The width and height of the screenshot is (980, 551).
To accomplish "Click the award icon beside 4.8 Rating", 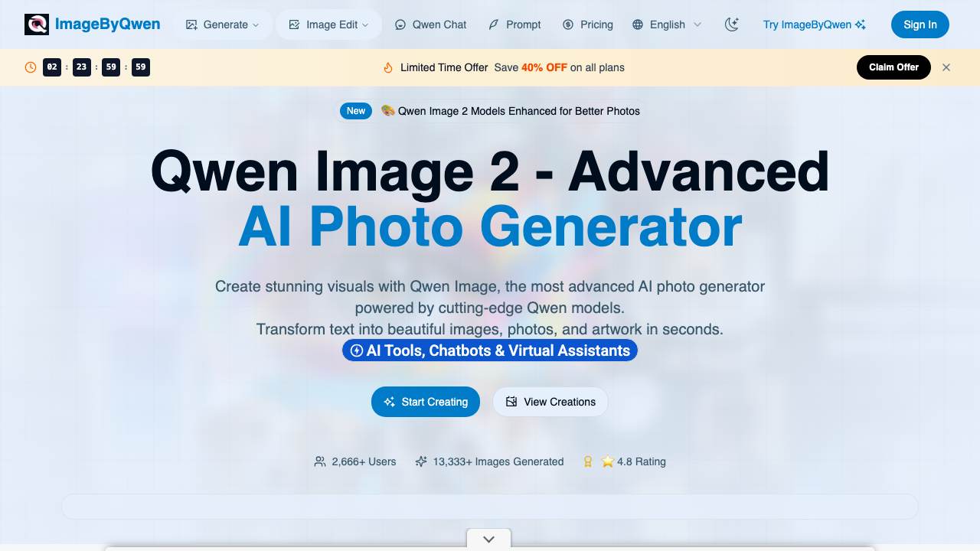I will (x=588, y=461).
